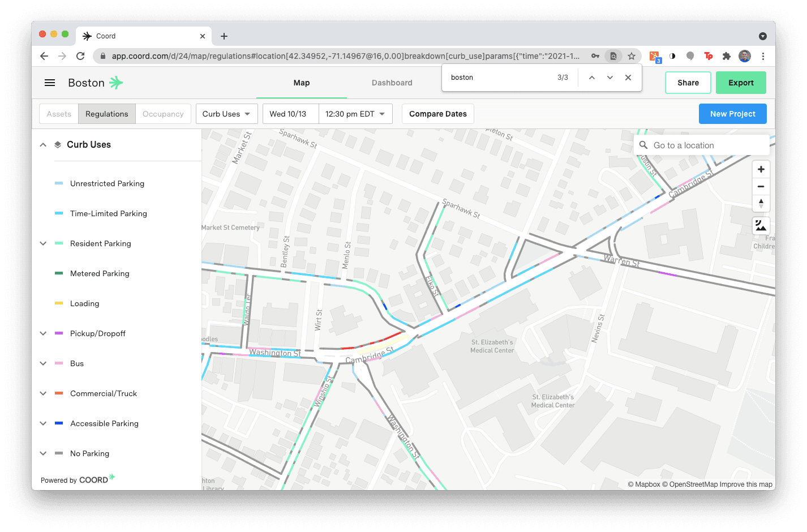This screenshot has height=532, width=807.
Task: Jump to next find result
Action: coord(610,78)
